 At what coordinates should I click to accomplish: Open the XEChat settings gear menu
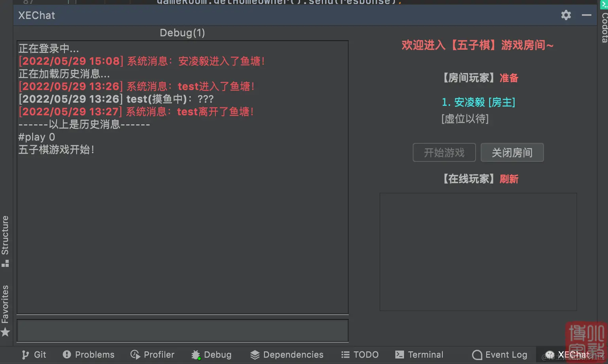tap(566, 15)
